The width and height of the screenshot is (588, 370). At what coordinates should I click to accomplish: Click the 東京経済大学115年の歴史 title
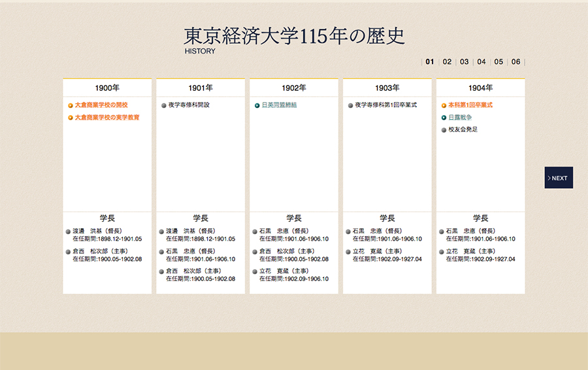pos(294,36)
